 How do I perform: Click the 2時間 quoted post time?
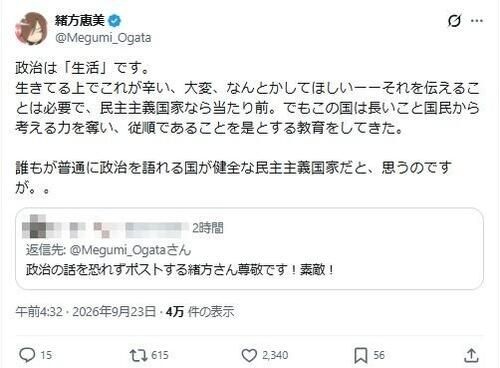click(208, 228)
